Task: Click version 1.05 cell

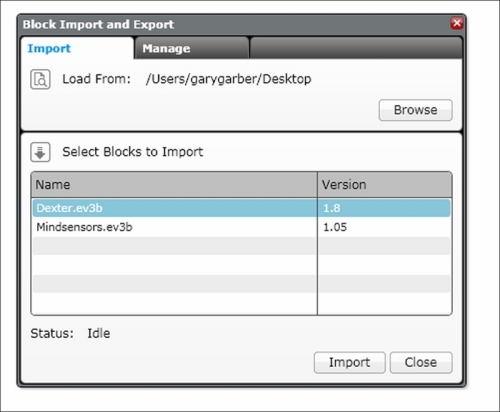Action: pos(384,227)
